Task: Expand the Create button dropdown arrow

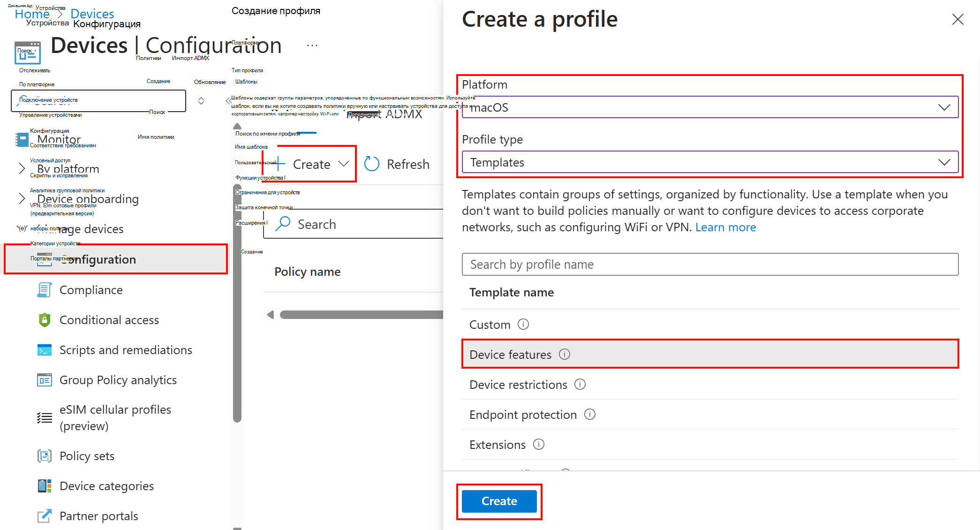Action: (345, 165)
